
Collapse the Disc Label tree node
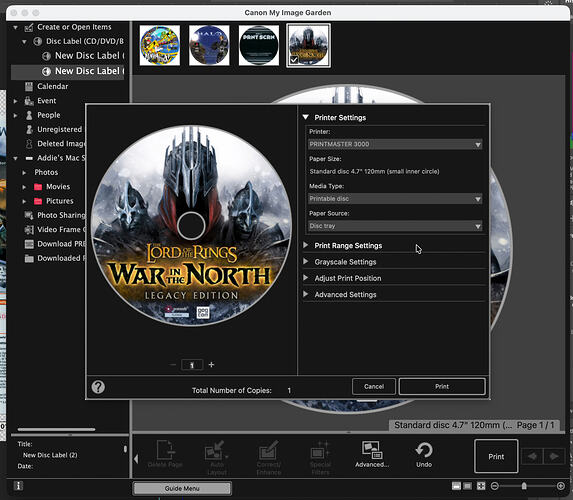(x=24, y=42)
